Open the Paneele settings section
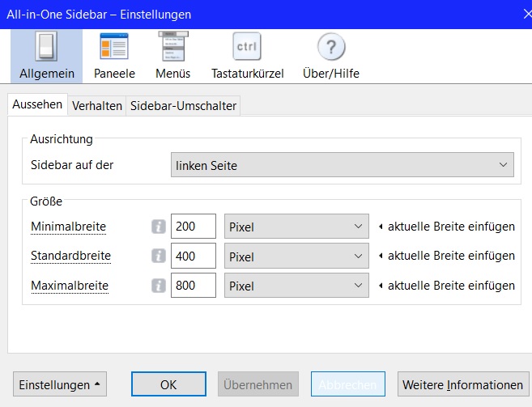Screen dimensions: 532x407 coord(114,57)
